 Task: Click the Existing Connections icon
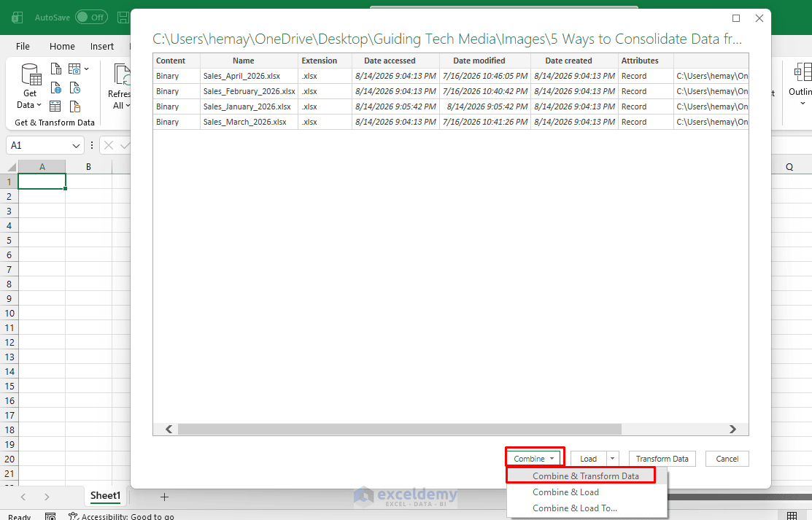pos(75,106)
